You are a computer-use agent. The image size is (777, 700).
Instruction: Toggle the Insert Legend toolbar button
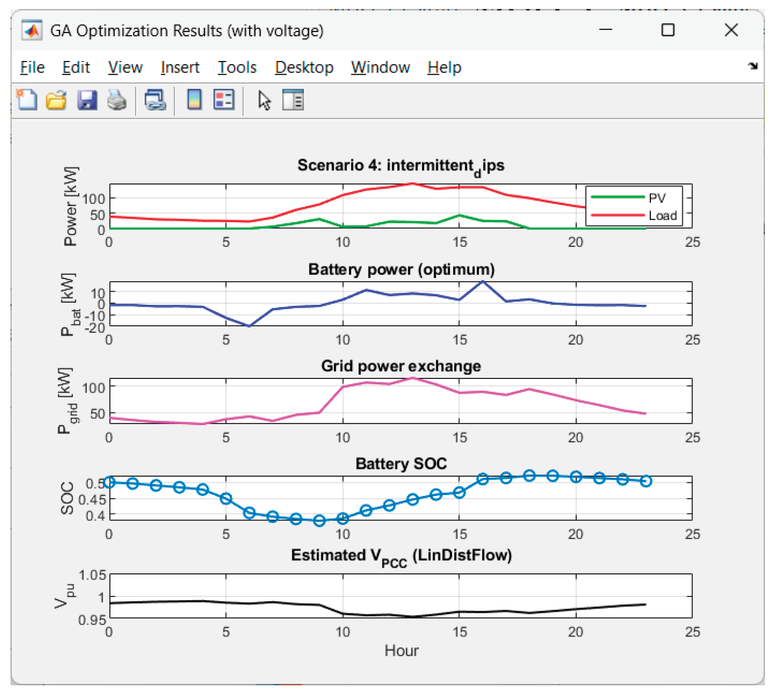coord(224,99)
